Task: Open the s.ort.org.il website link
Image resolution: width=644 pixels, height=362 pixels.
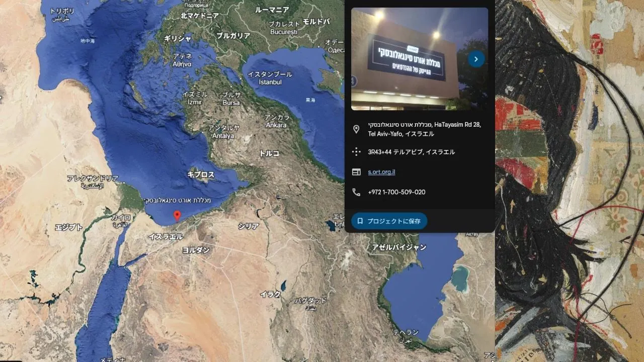Action: 381,172
